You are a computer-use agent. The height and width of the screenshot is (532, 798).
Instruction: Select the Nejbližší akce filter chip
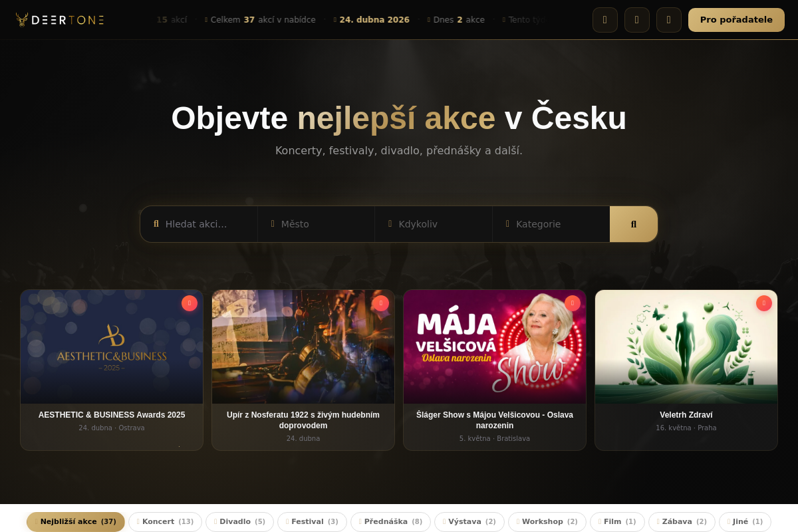click(76, 522)
